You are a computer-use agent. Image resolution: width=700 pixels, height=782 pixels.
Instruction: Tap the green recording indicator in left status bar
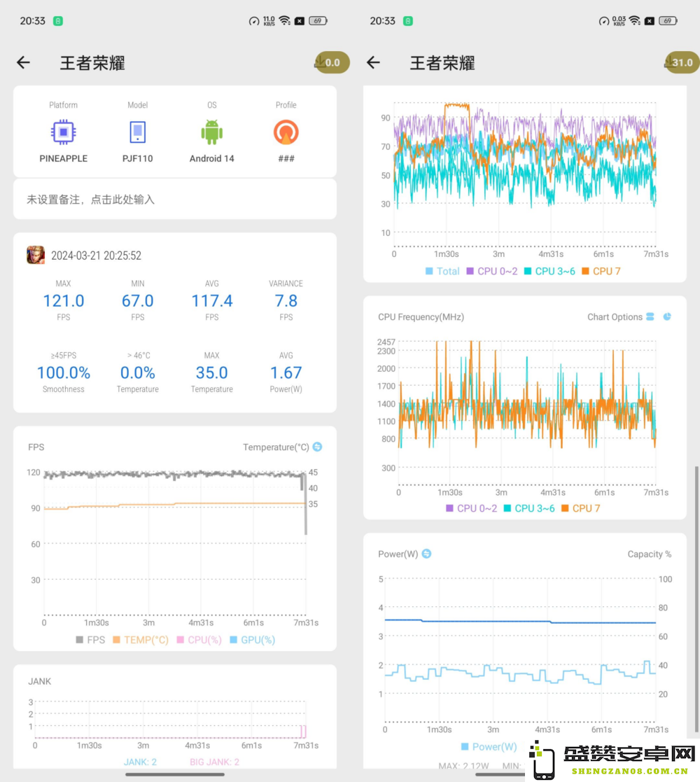click(58, 21)
